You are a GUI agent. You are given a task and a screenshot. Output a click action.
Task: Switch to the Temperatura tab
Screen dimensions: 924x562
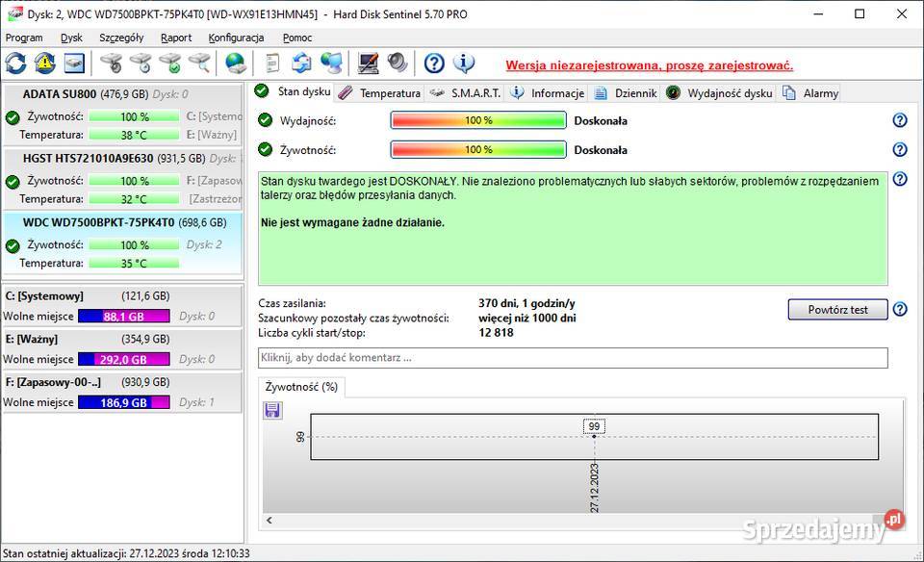point(379,93)
